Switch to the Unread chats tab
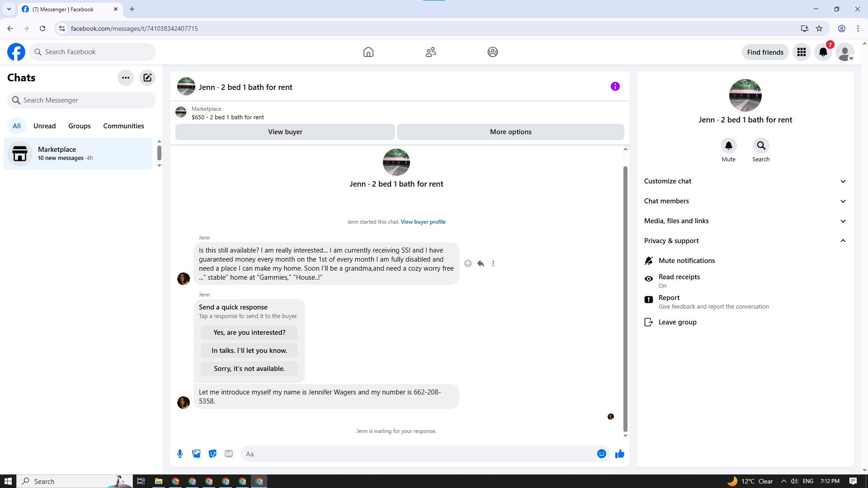 pos(44,126)
